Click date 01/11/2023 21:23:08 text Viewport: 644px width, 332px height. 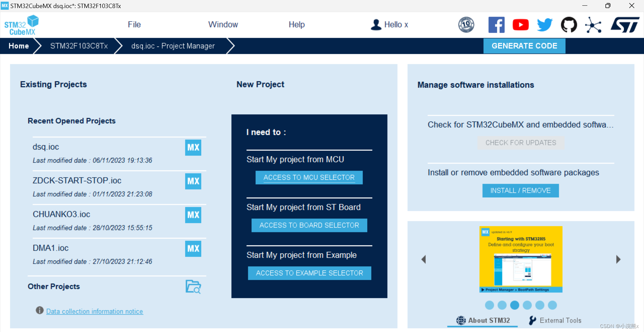(x=122, y=194)
